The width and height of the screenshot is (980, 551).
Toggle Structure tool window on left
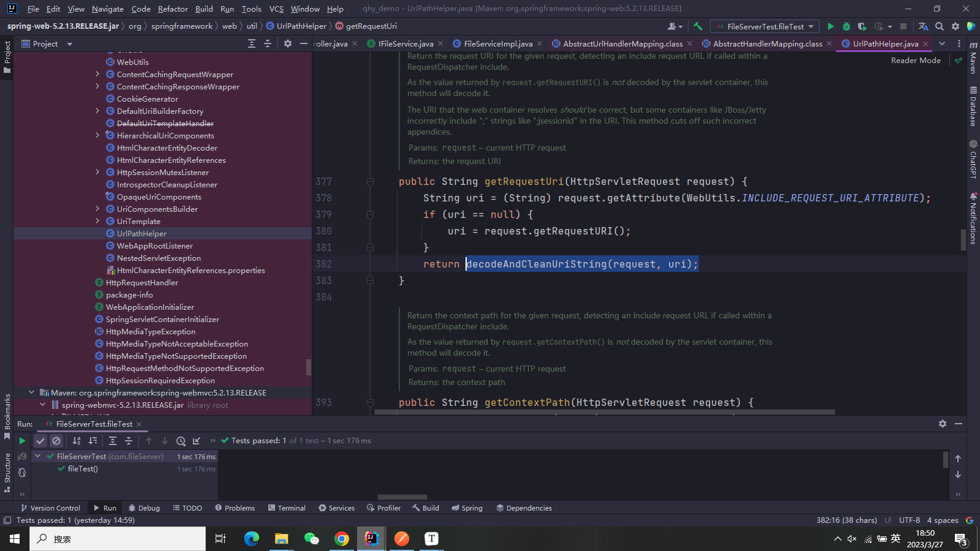(x=7, y=472)
